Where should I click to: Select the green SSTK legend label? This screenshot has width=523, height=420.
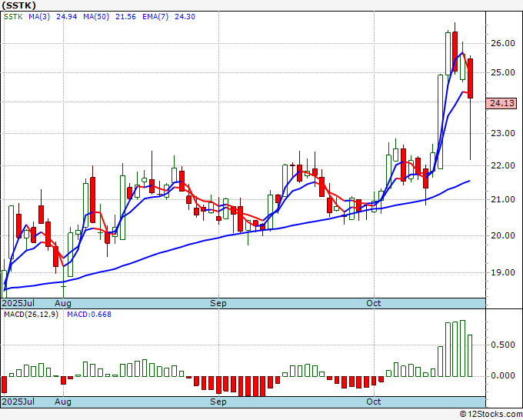(13, 17)
